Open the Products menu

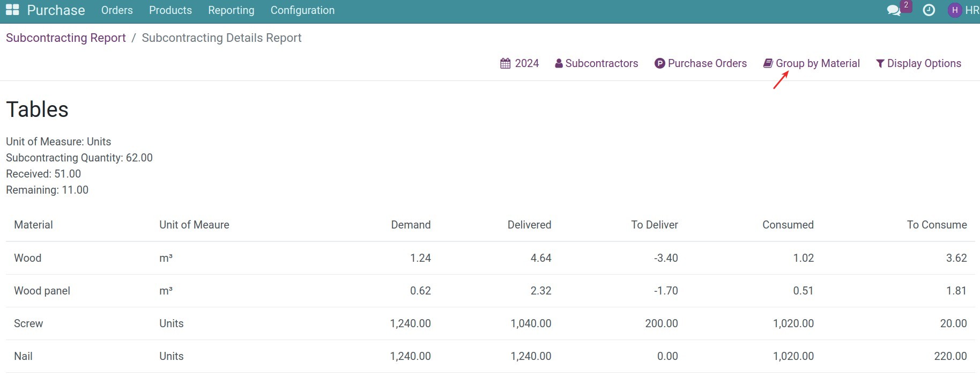[x=170, y=10]
